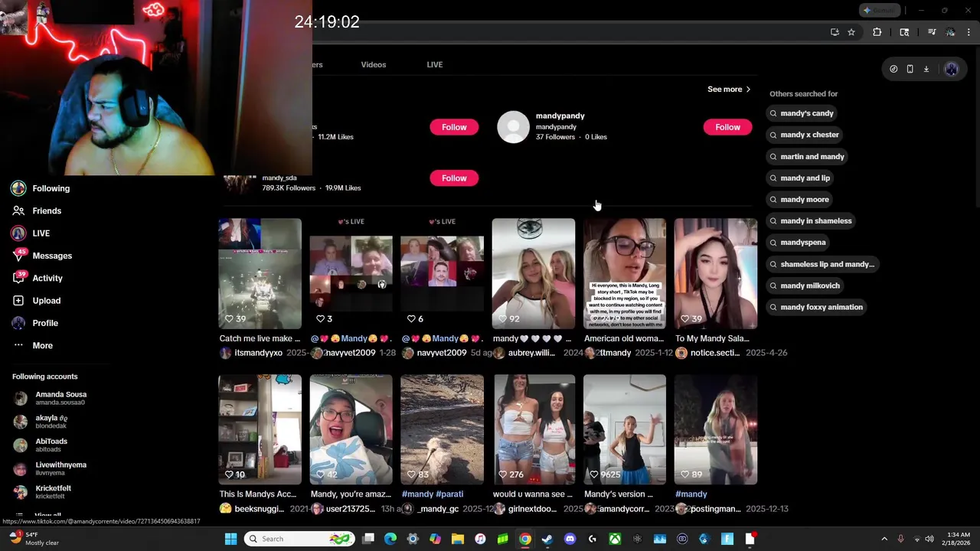Open the #parati dog video thumbnail
This screenshot has width=980, height=551.
click(443, 430)
